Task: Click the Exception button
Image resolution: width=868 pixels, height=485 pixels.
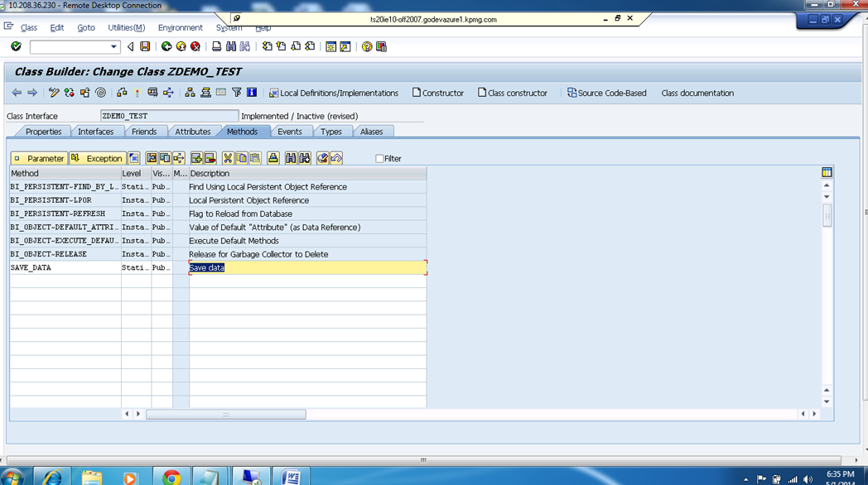Action: (98, 158)
